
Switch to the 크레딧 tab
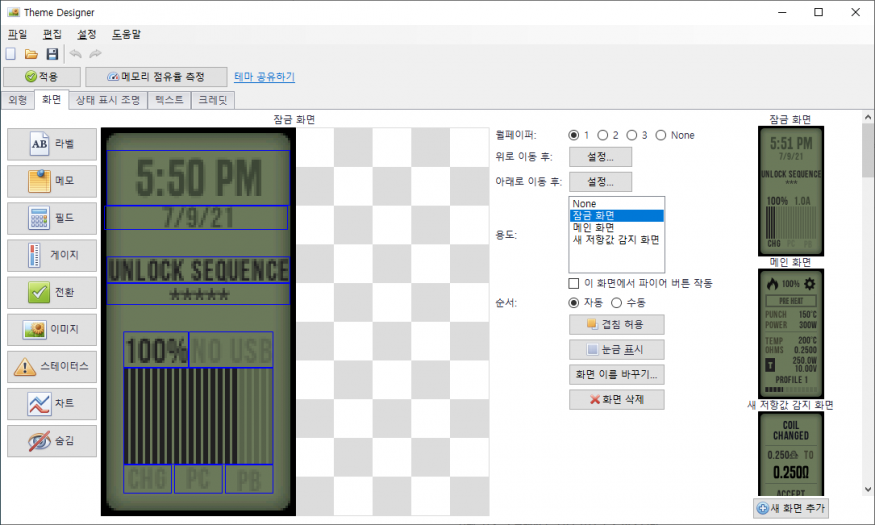213,100
